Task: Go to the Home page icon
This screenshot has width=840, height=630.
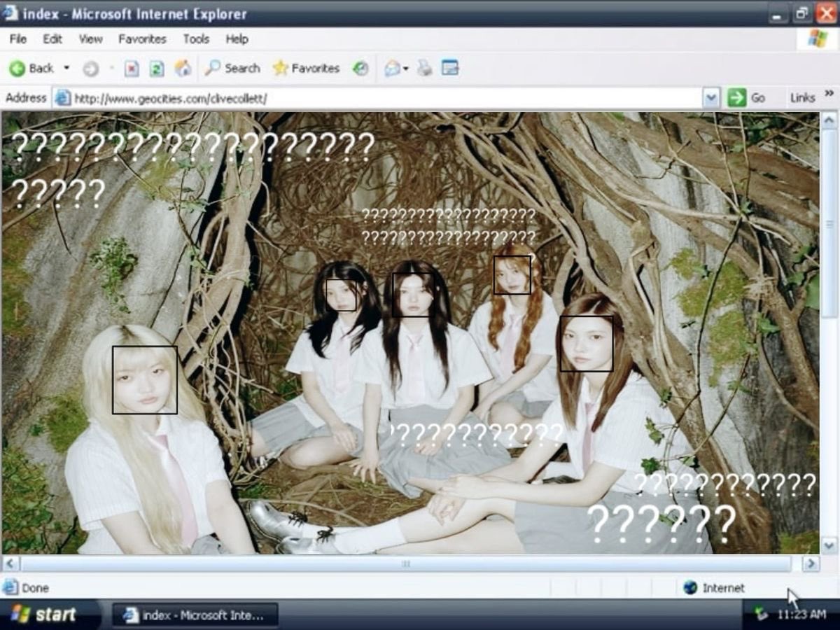Action: click(183, 68)
